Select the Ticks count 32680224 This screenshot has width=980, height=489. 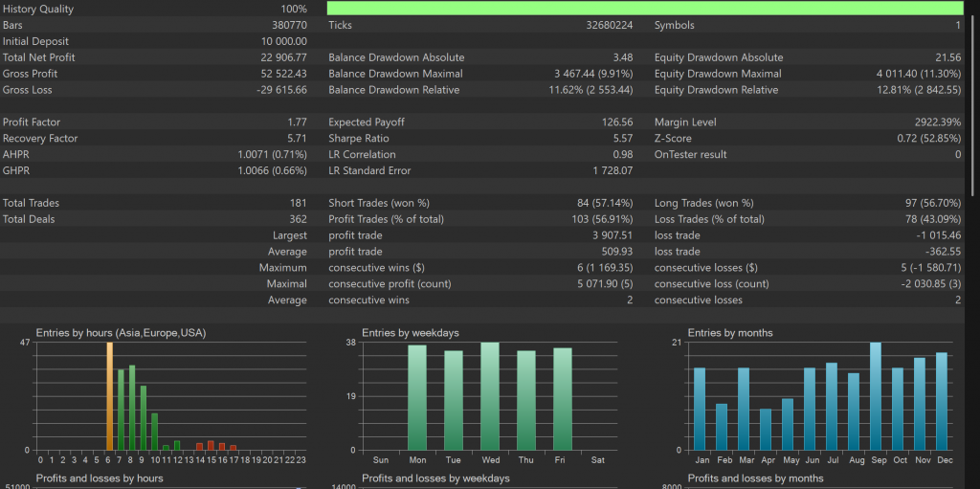pos(609,25)
